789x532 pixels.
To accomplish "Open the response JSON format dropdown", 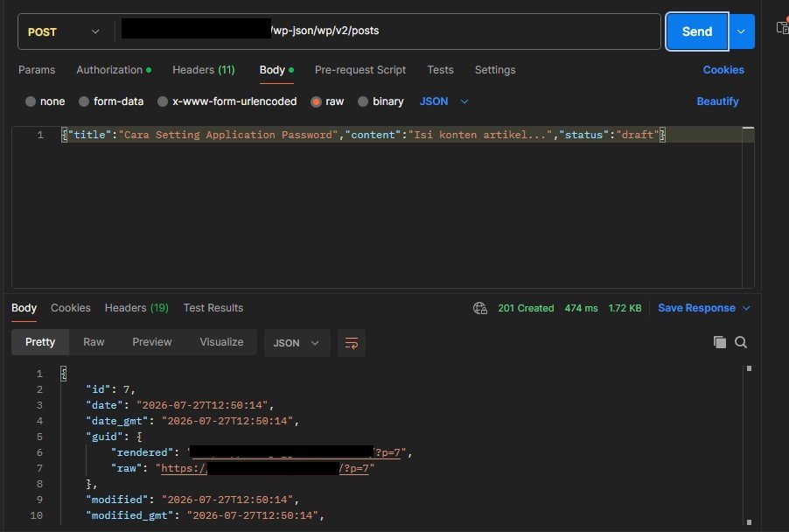I will pos(297,343).
